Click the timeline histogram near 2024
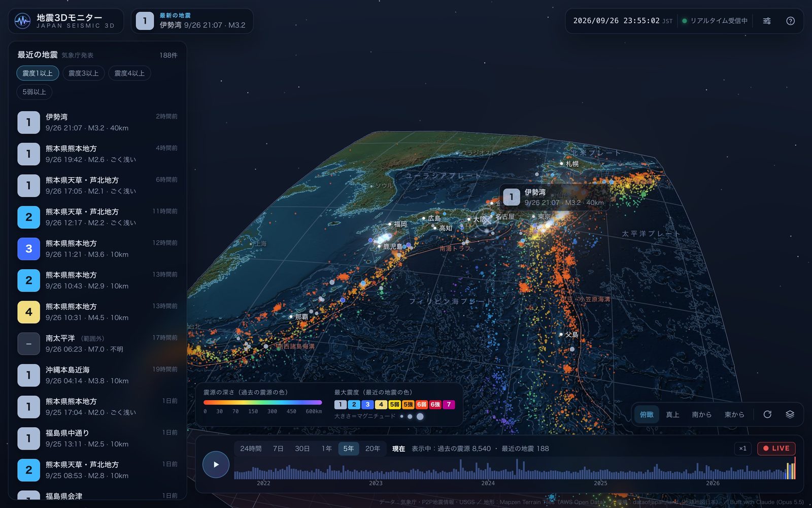Viewport: 812px width, 508px height. [x=488, y=469]
